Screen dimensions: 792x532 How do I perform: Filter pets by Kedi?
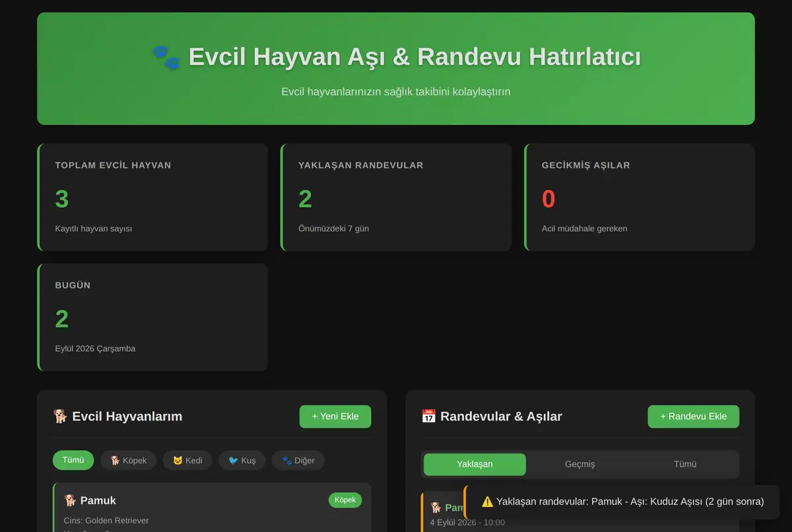(x=187, y=460)
